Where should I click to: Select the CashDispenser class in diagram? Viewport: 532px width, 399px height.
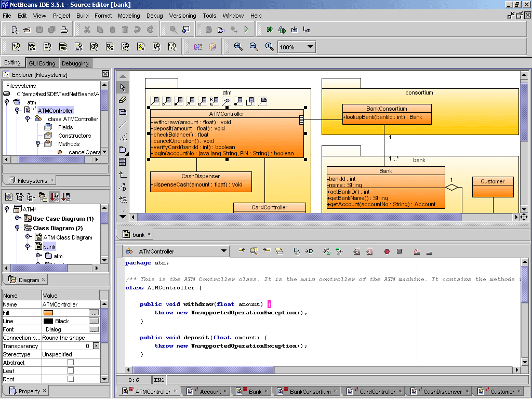point(201,182)
